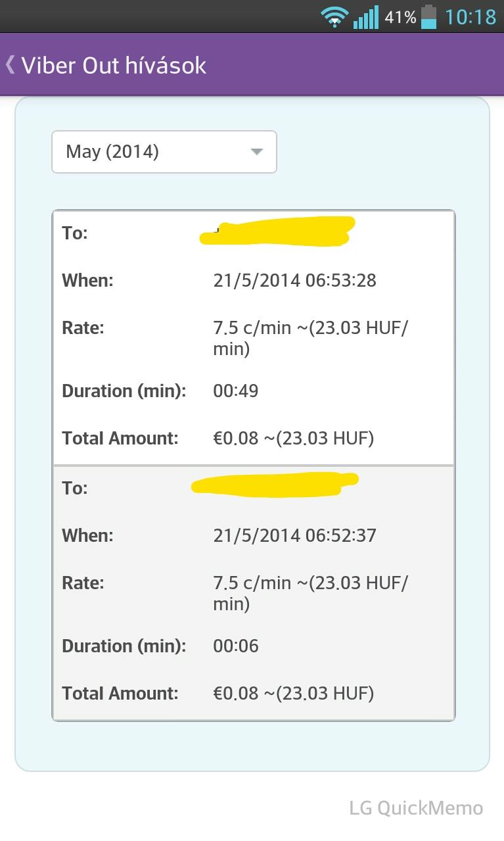Tap the second call's Total Amount €0.08
504x841 pixels.
coord(236,694)
